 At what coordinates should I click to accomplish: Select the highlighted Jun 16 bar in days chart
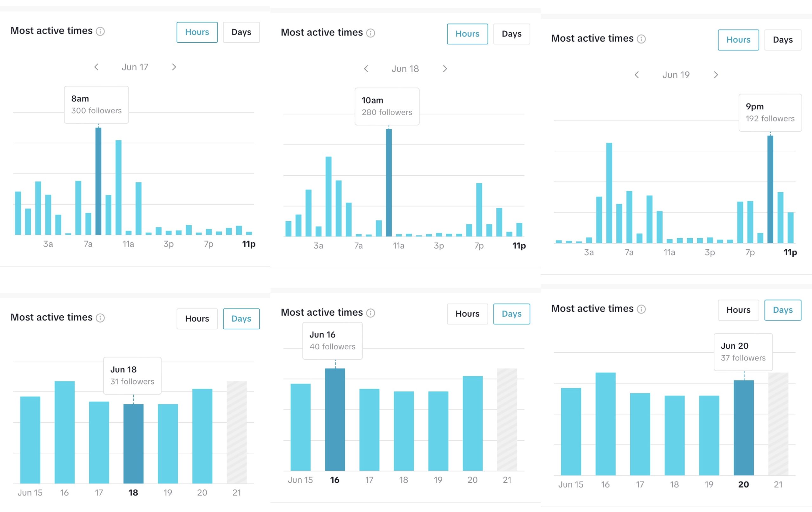[335, 419]
